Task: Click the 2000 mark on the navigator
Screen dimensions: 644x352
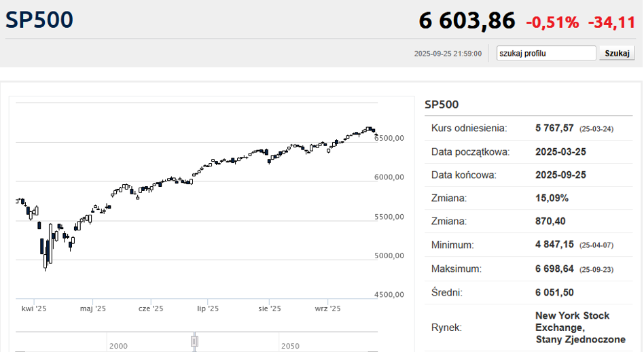Action: (x=118, y=346)
